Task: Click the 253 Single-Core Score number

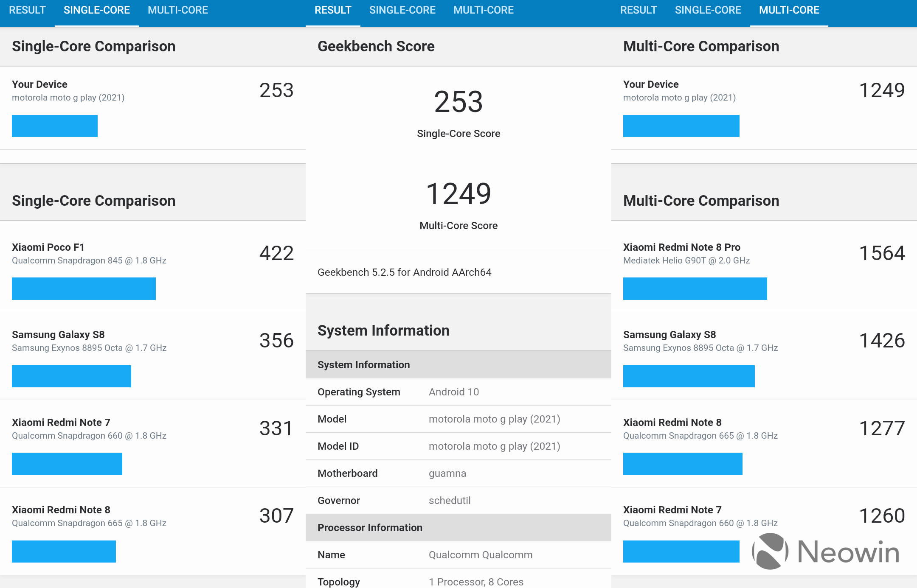Action: tap(458, 102)
